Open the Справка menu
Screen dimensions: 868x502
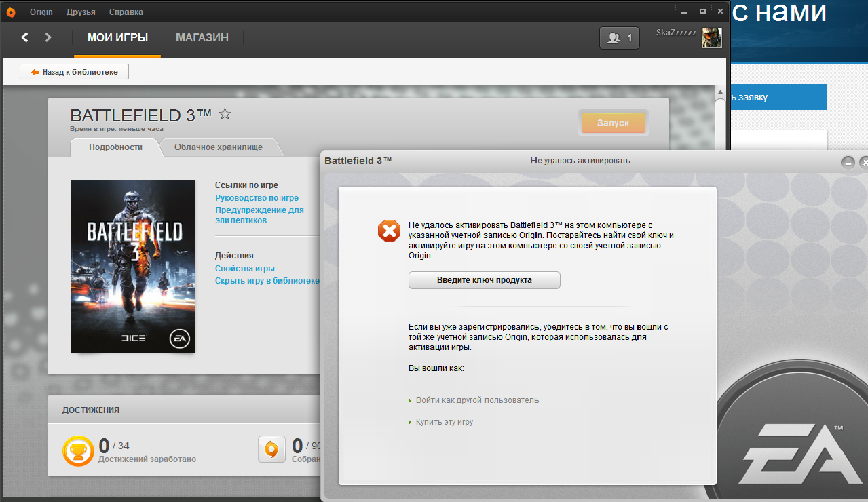tap(125, 12)
